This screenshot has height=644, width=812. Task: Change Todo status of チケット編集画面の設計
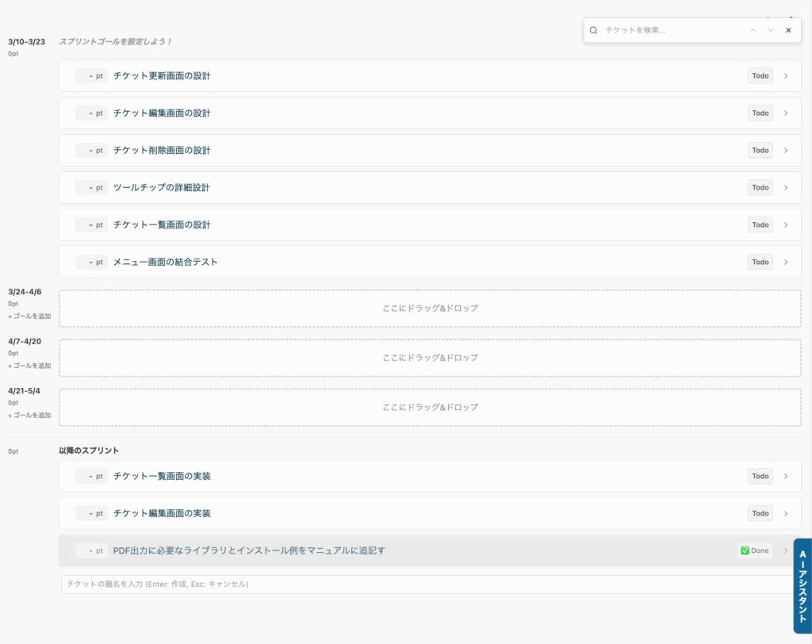[760, 113]
